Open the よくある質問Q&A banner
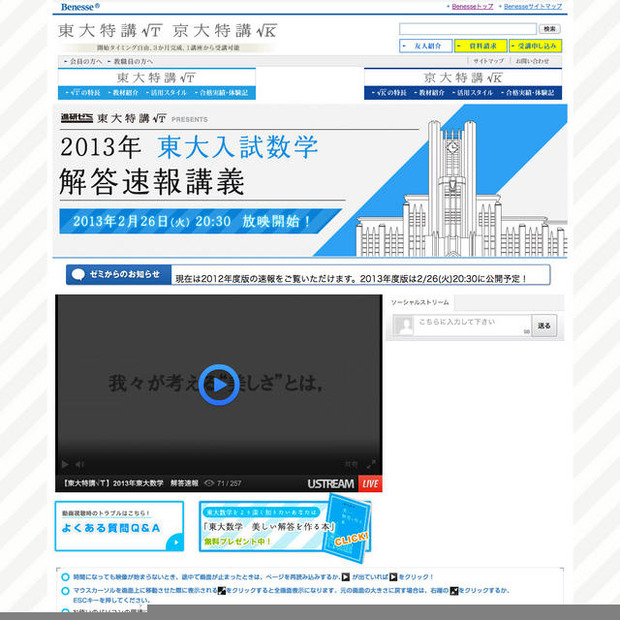620x620 pixels. point(119,526)
